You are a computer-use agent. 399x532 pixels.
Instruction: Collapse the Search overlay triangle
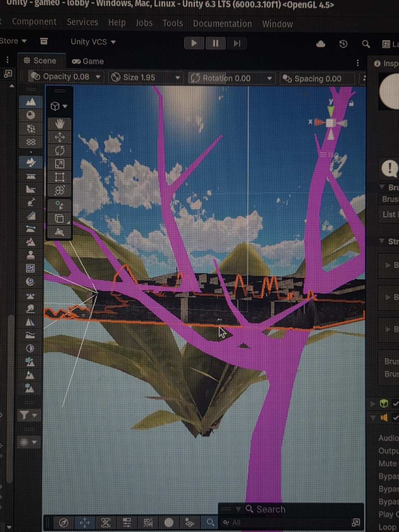point(238,509)
